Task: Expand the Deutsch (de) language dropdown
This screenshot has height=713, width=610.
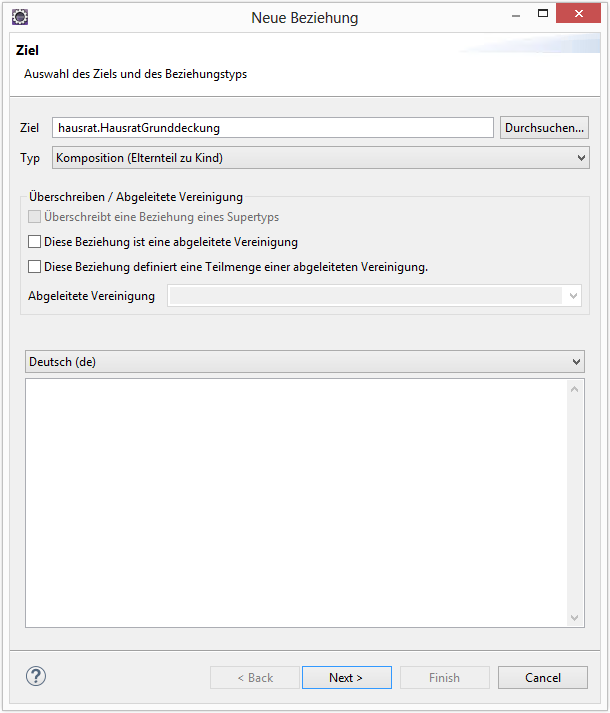Action: point(304,361)
